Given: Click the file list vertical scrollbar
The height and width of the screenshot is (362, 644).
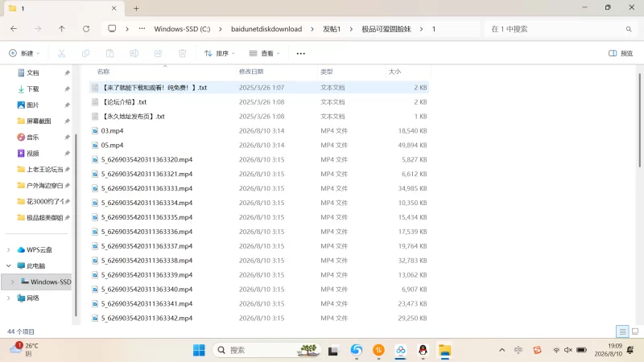Looking at the screenshot, I should tap(639, 120).
